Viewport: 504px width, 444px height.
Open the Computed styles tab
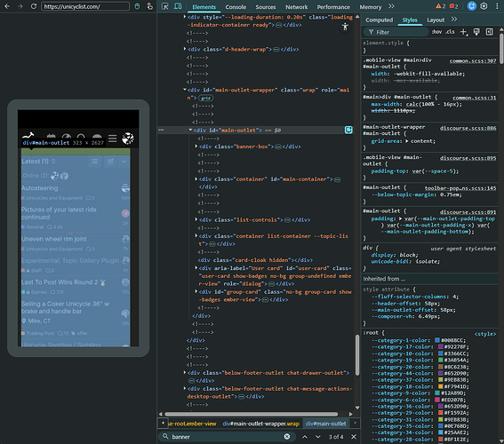(x=379, y=20)
